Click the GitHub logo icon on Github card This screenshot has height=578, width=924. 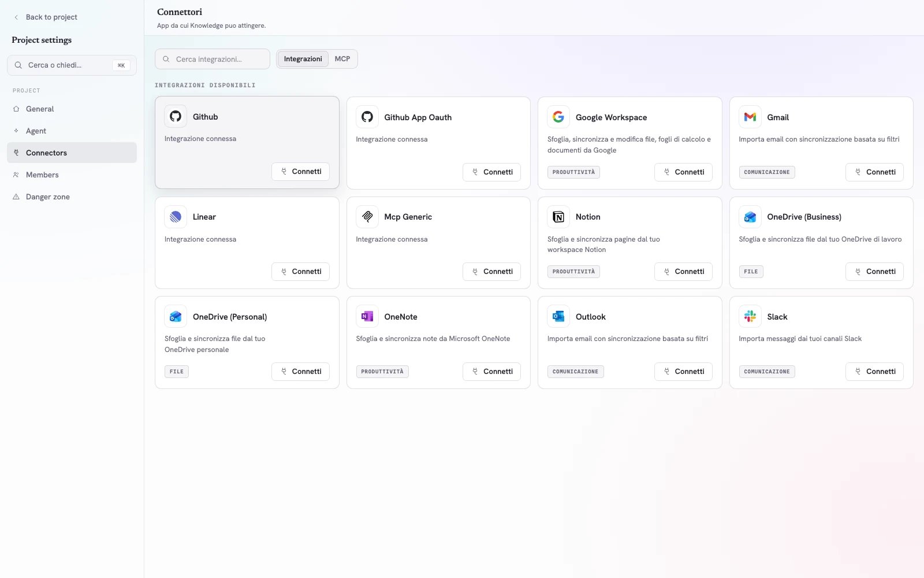coord(176,117)
